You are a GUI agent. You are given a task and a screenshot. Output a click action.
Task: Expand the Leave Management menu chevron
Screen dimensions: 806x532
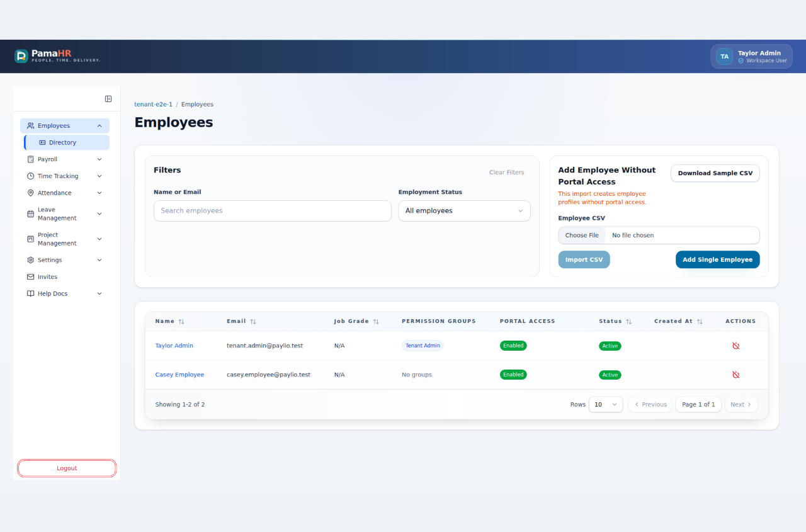99,214
